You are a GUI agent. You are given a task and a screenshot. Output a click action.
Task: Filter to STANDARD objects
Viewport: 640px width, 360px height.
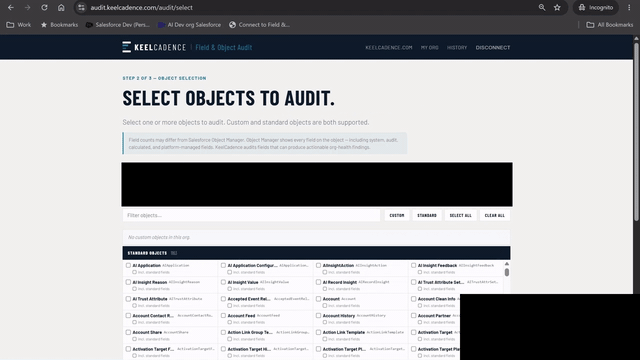click(427, 215)
